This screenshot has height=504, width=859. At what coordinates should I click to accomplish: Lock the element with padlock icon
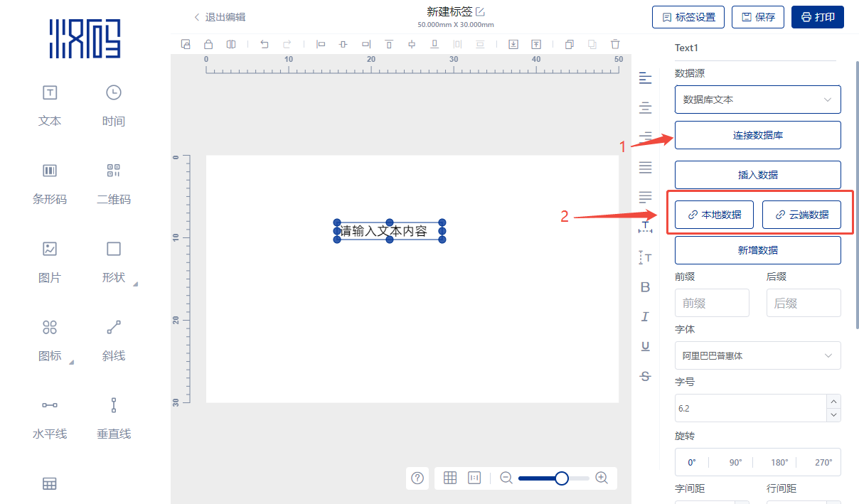(x=208, y=44)
